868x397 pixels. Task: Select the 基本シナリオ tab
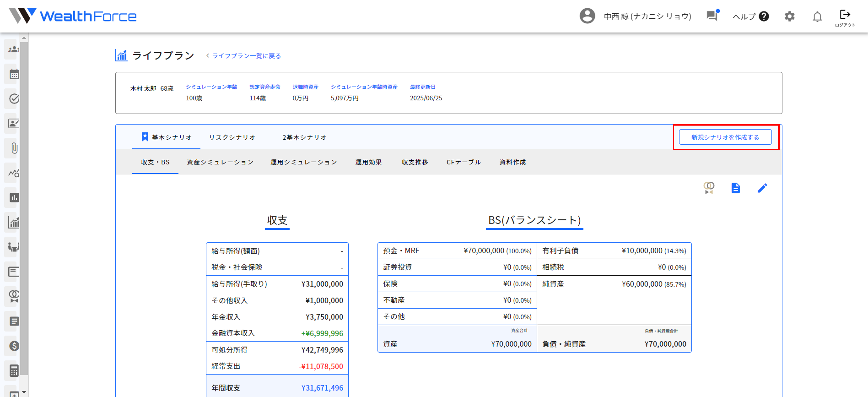point(166,137)
